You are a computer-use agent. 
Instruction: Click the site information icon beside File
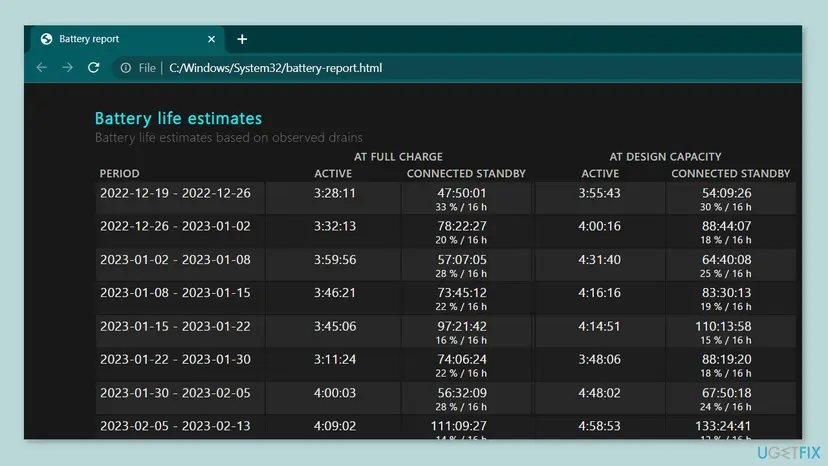tap(126, 68)
